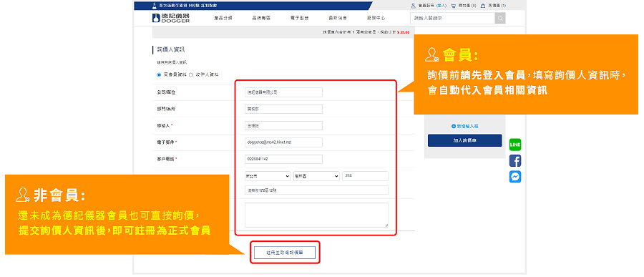This screenshot has width=644, height=277.
Task: Open the LINE share icon
Action: click(x=515, y=145)
